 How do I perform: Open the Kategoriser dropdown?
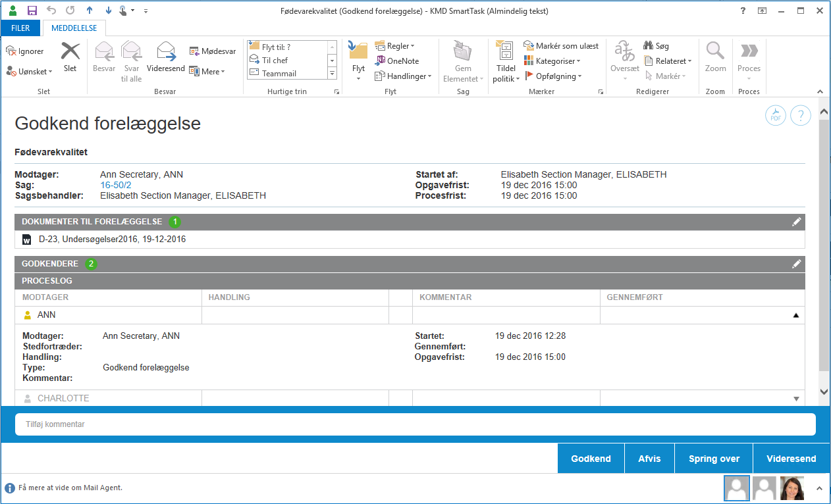pyautogui.click(x=553, y=61)
